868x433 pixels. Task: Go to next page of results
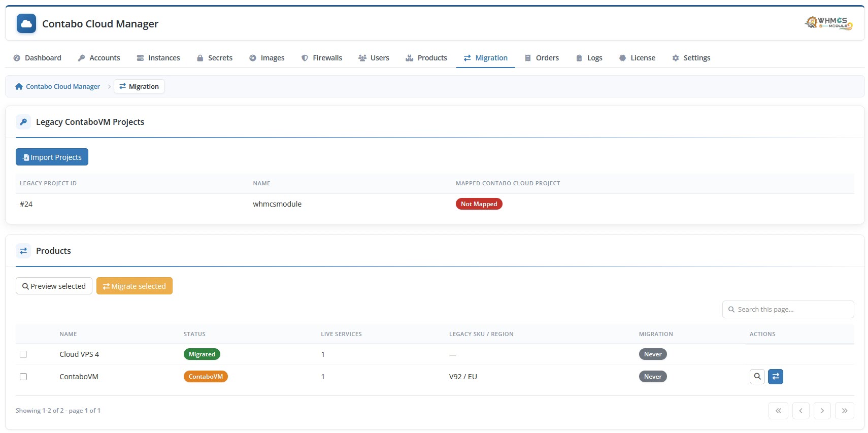822,411
